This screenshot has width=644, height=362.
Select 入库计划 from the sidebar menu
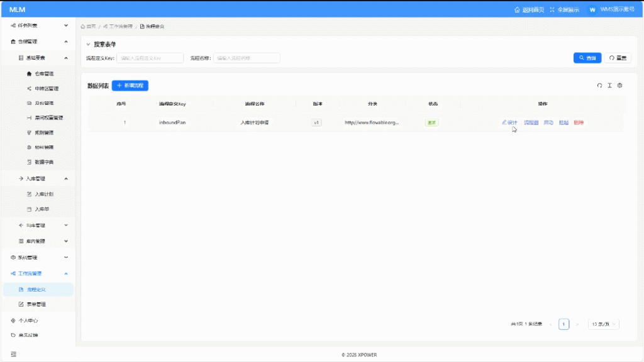coord(44,194)
